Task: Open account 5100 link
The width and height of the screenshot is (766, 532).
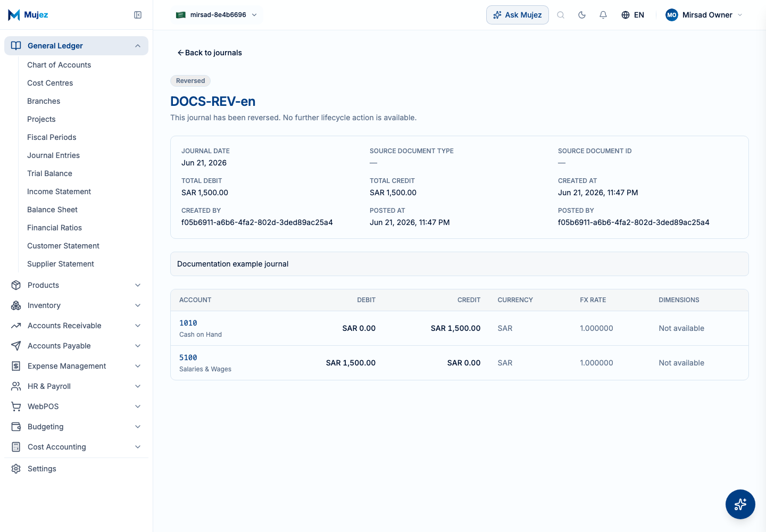Action: click(188, 358)
